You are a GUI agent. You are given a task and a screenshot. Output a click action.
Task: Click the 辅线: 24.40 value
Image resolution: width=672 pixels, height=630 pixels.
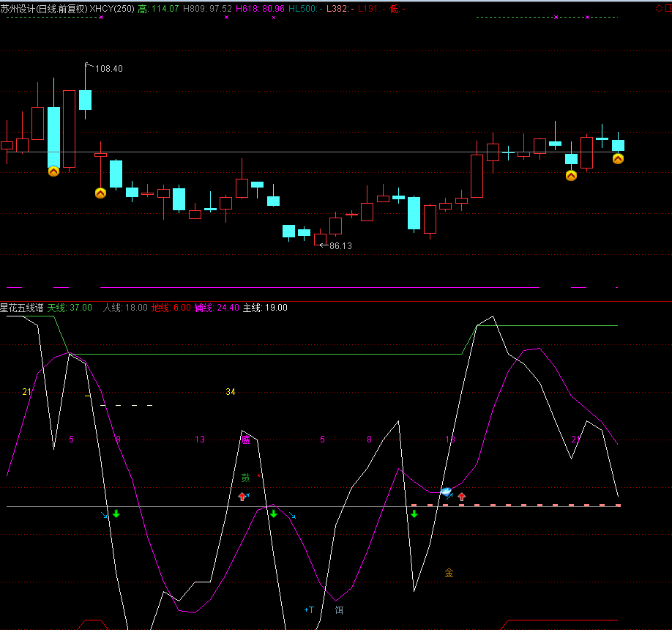(217, 308)
